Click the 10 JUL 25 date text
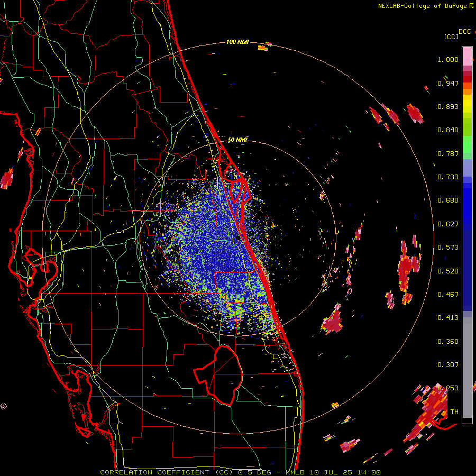The height and width of the screenshot is (476, 476). (x=331, y=472)
